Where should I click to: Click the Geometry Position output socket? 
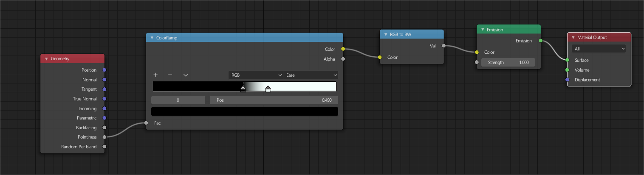[105, 70]
